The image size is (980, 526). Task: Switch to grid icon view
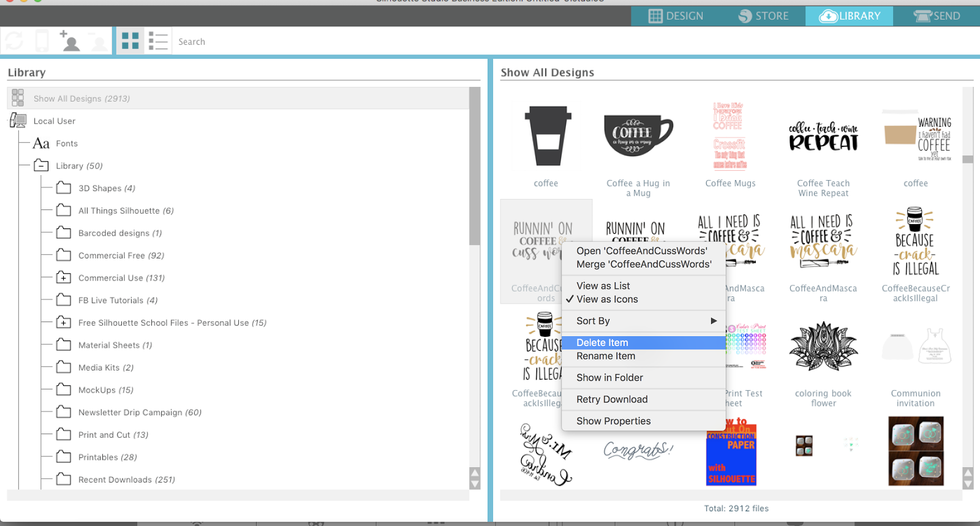click(130, 41)
